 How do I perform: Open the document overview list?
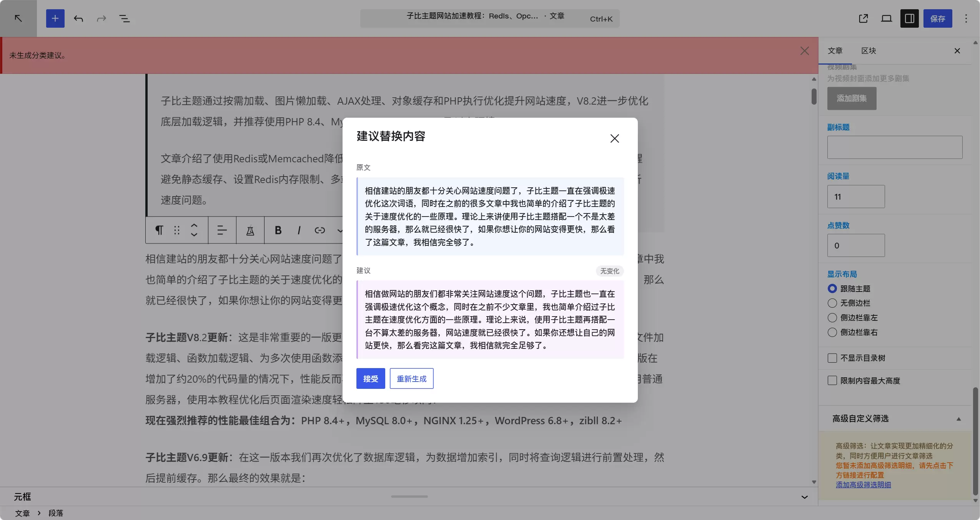point(124,18)
